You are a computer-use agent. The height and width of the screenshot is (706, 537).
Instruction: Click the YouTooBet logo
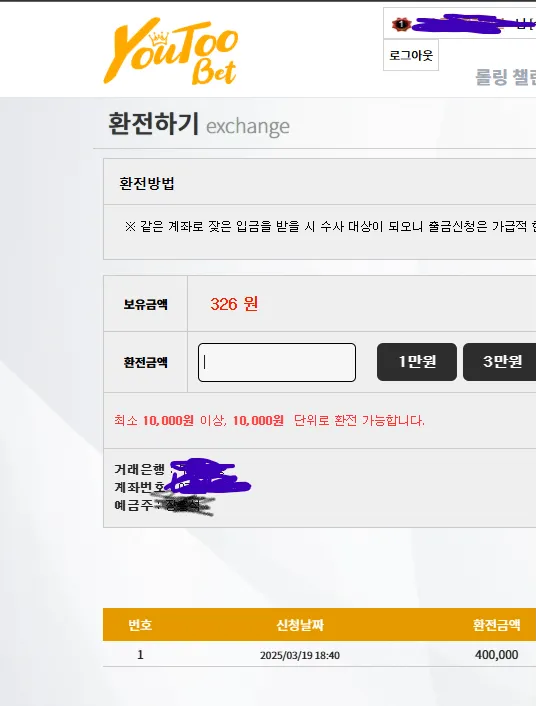click(x=171, y=51)
